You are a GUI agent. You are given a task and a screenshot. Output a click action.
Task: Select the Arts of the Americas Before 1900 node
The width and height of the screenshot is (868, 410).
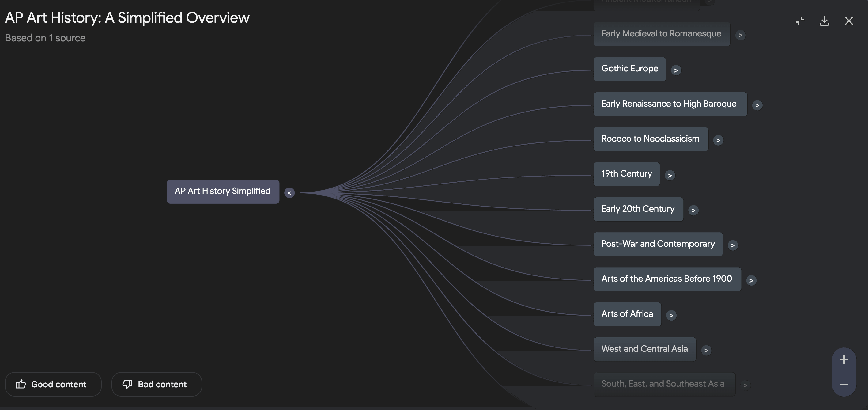point(667,279)
